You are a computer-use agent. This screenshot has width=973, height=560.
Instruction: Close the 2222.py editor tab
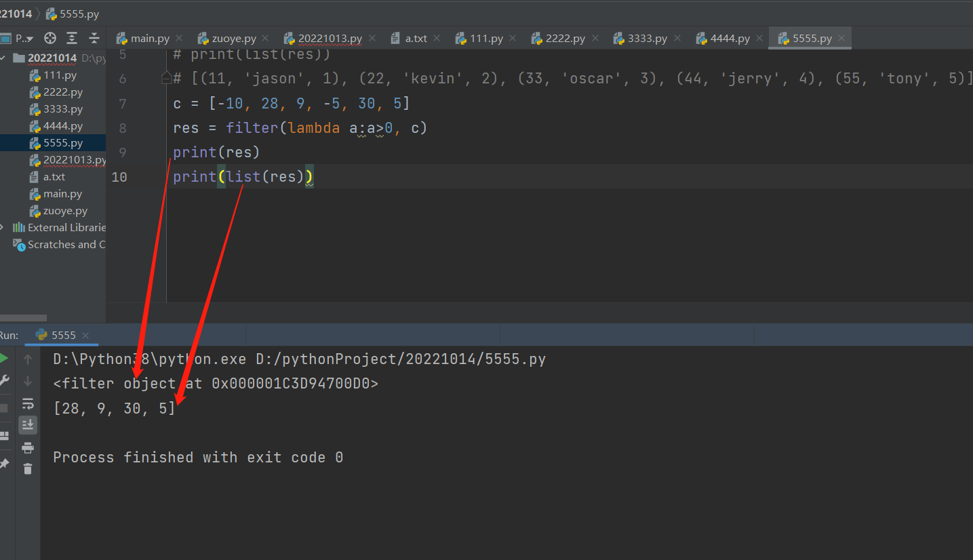tap(594, 39)
